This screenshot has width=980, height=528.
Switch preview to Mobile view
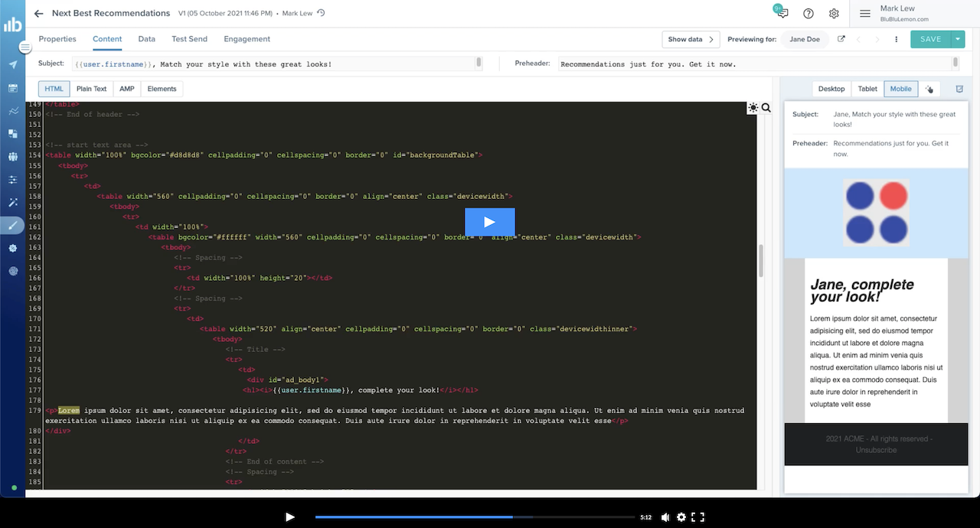(x=901, y=89)
